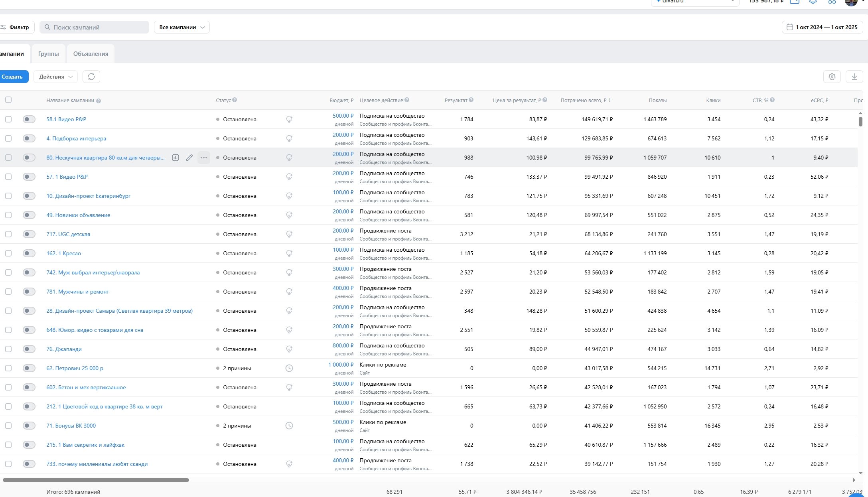Edit campaign 80 with pencil icon
868x497 pixels.
coord(189,158)
